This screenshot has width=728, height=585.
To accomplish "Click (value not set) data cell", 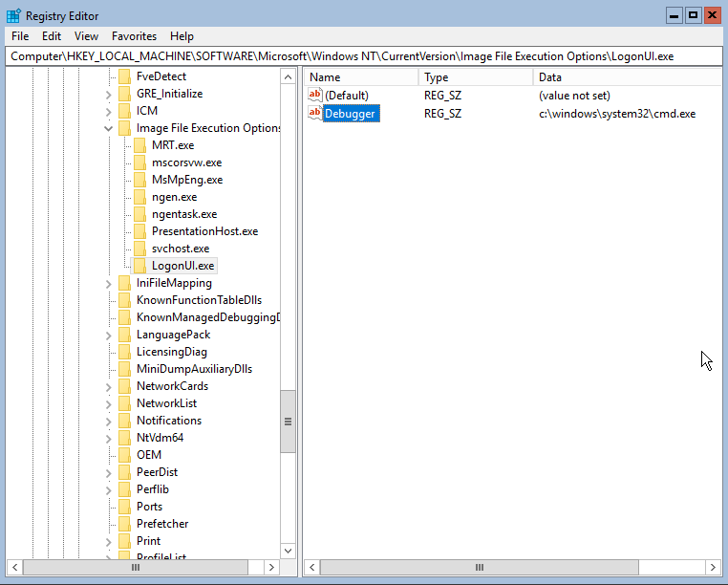I will [x=574, y=96].
